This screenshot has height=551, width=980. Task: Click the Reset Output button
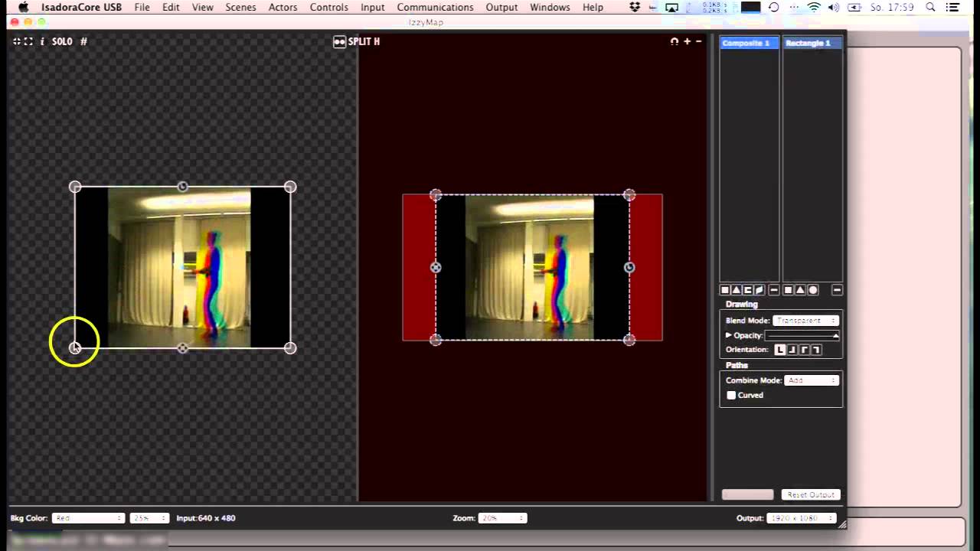tap(811, 494)
